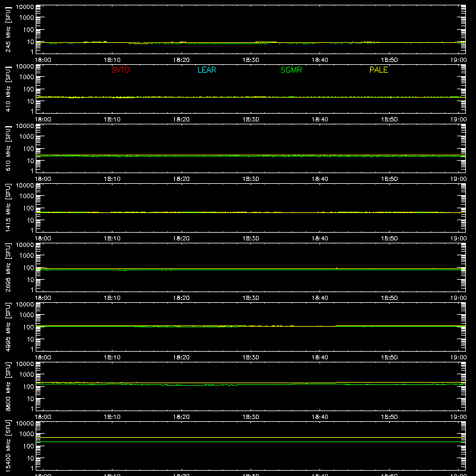The image size is (476, 476).
Task: Select the 4995 MHz [SFU] axis title
Action: tap(8, 327)
